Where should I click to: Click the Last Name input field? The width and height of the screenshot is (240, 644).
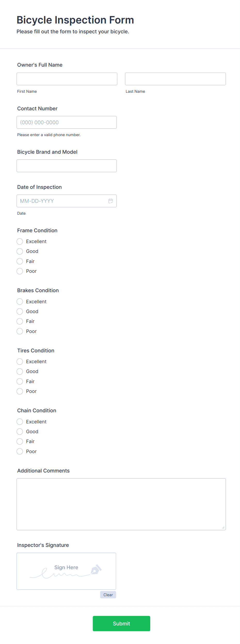coord(175,79)
